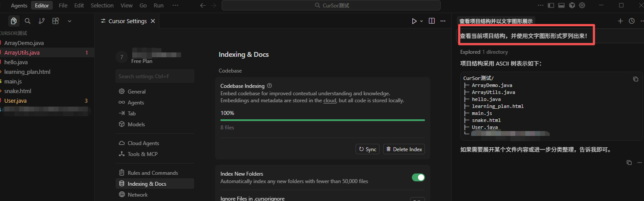Image resolution: width=644 pixels, height=201 pixels.
Task: Open Tab settings section
Action: [x=155, y=114]
